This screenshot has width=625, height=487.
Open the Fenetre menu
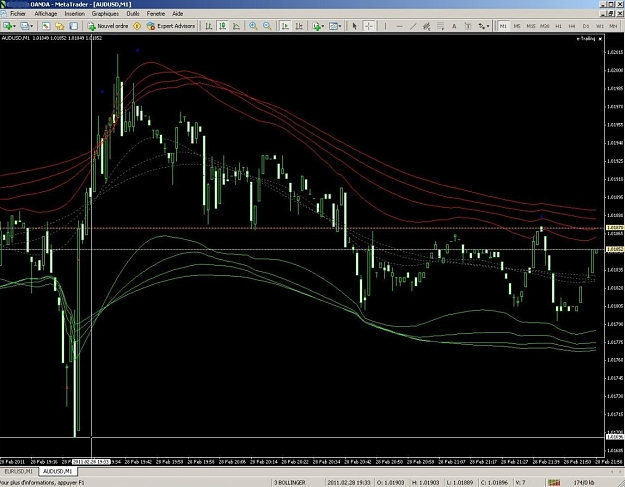point(156,14)
